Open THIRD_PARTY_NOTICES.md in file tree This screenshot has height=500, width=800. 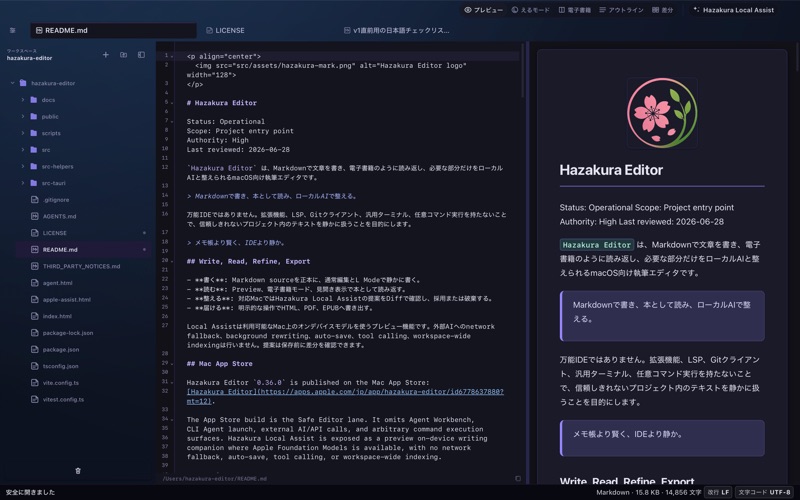click(82, 266)
